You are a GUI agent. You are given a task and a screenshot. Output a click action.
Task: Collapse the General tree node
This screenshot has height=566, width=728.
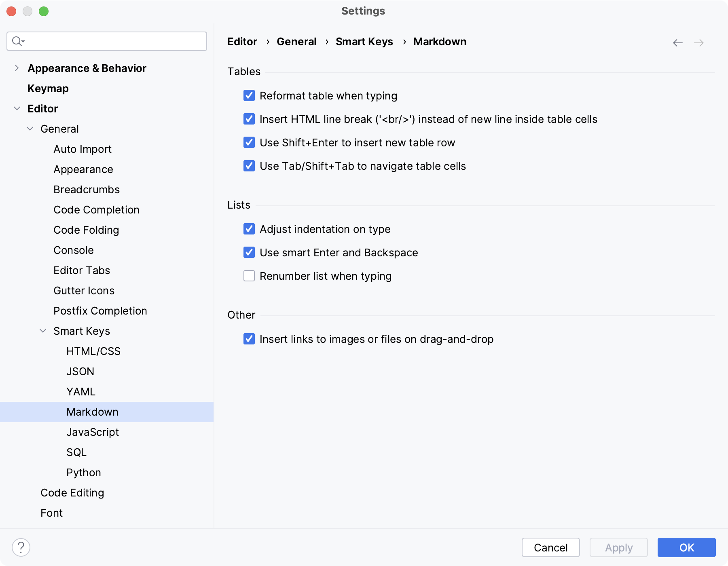[x=30, y=129]
